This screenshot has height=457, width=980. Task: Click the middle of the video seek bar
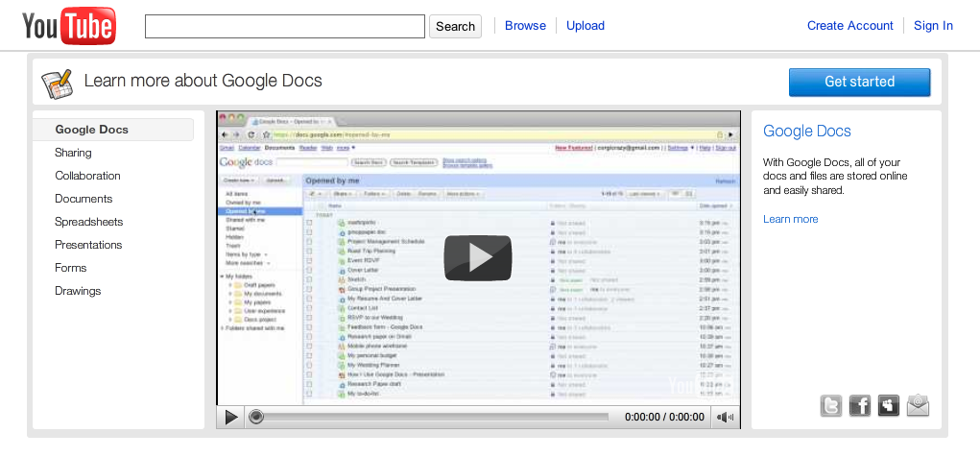coord(428,417)
